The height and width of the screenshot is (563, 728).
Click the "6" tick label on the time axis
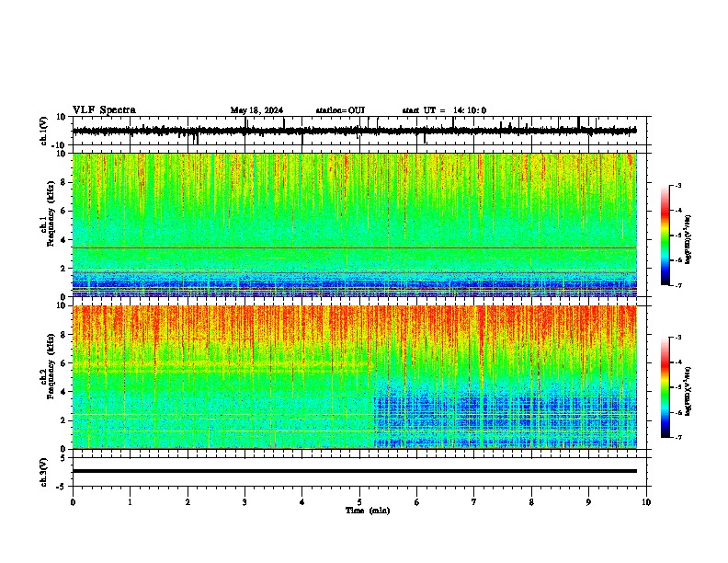[x=417, y=502]
